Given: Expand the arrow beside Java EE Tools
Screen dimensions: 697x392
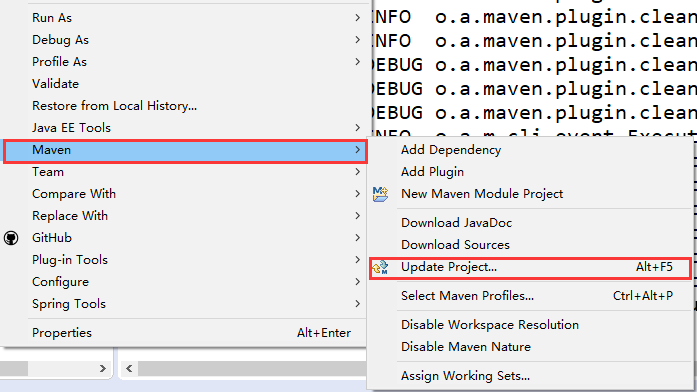Looking at the screenshot, I should pyautogui.click(x=357, y=128).
